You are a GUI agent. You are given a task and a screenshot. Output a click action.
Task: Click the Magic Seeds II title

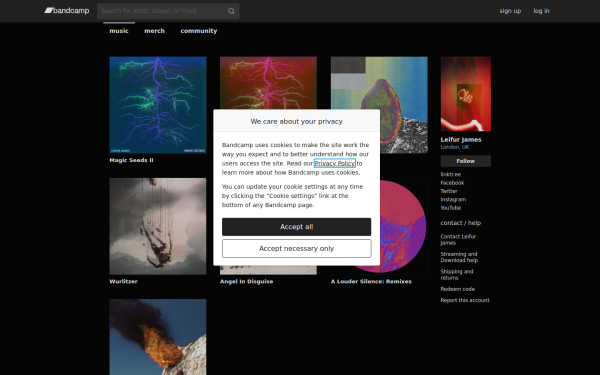click(131, 160)
